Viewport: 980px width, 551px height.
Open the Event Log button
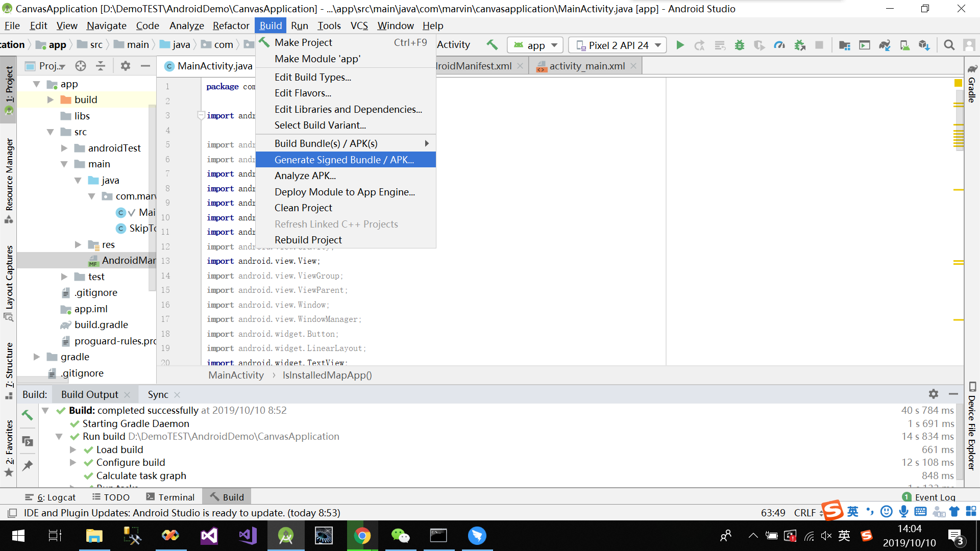[x=928, y=497]
